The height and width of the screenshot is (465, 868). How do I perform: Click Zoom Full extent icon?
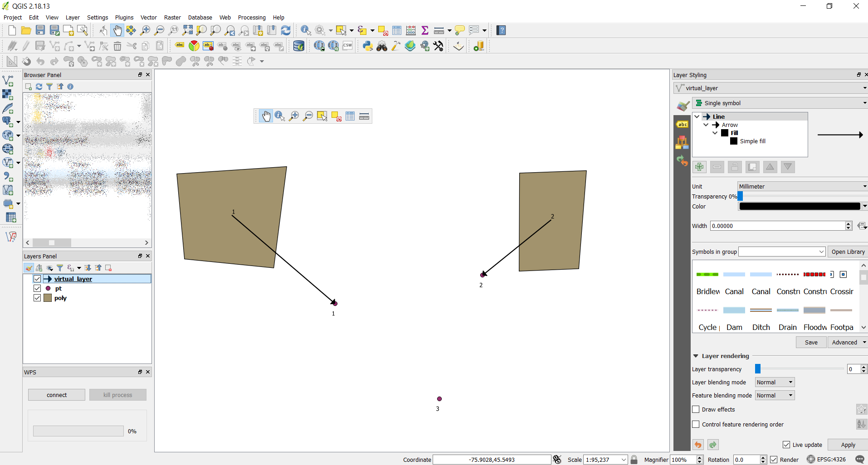point(187,30)
